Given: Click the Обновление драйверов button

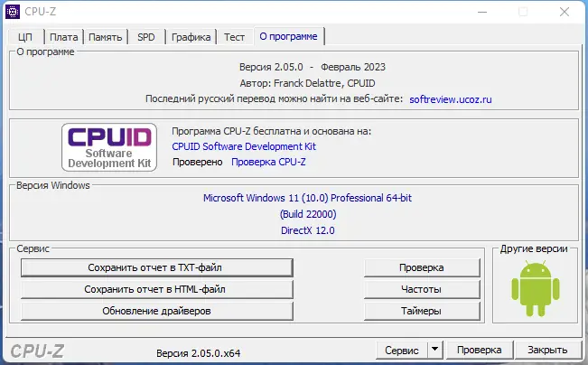Looking at the screenshot, I should click(157, 311).
